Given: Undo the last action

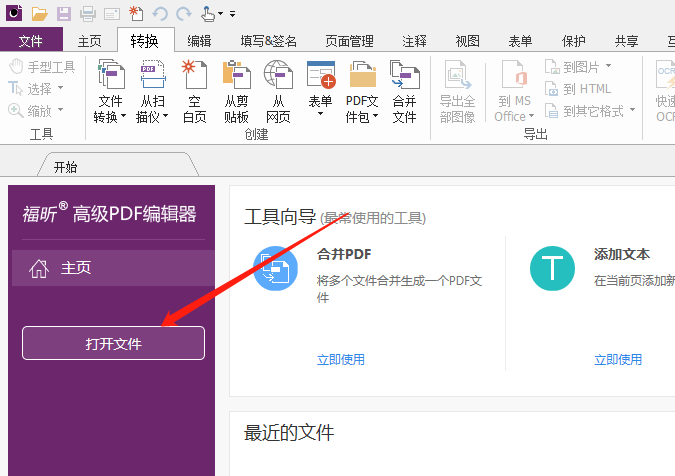Looking at the screenshot, I should [x=160, y=14].
